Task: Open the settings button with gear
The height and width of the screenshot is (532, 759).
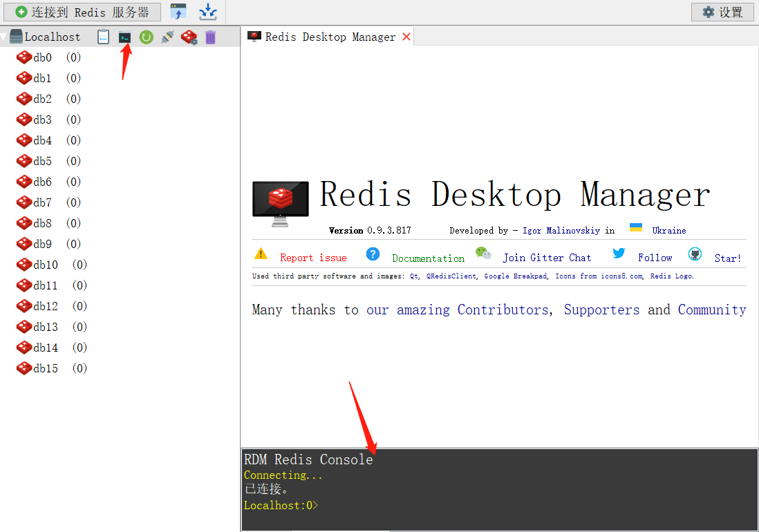Action: coord(722,12)
